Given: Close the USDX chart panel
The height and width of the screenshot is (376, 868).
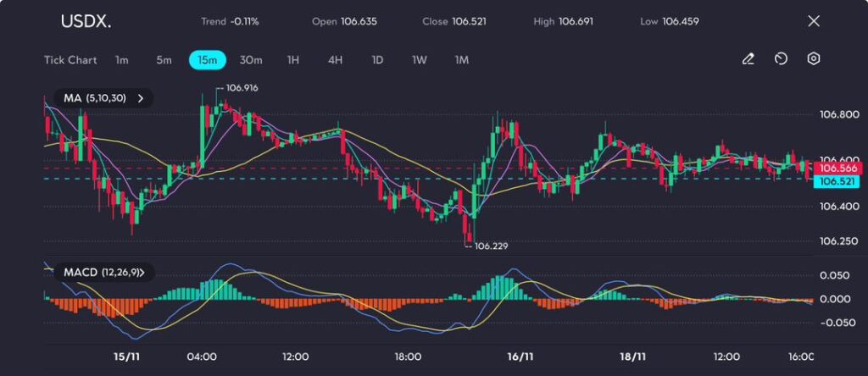Looking at the screenshot, I should click(814, 21).
